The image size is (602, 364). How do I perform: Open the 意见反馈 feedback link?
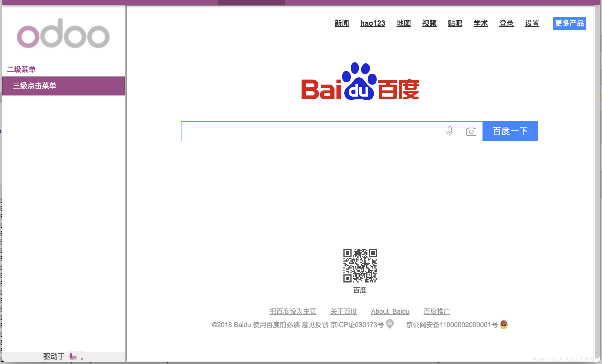click(x=315, y=325)
